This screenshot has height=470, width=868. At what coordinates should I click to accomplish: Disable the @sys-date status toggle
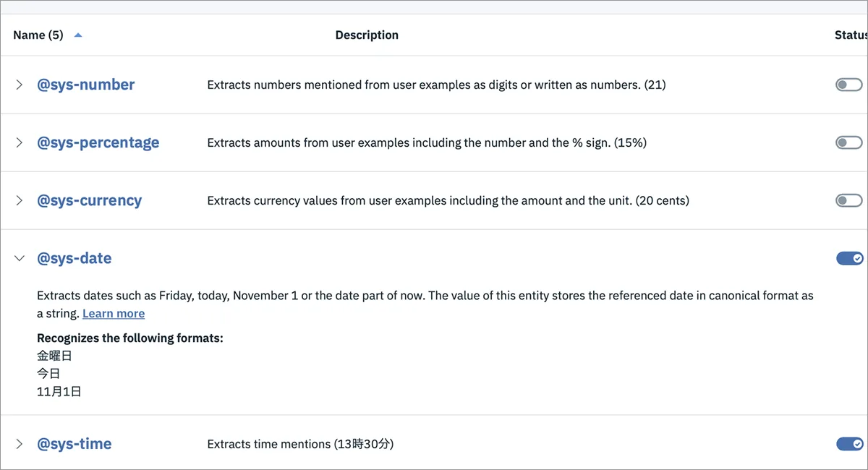pyautogui.click(x=850, y=258)
